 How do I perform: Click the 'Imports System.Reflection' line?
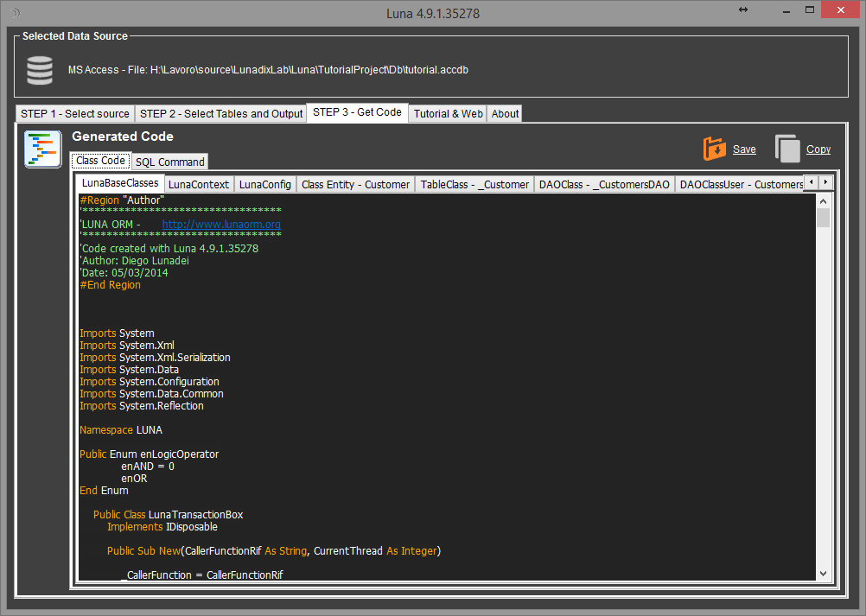click(x=142, y=406)
